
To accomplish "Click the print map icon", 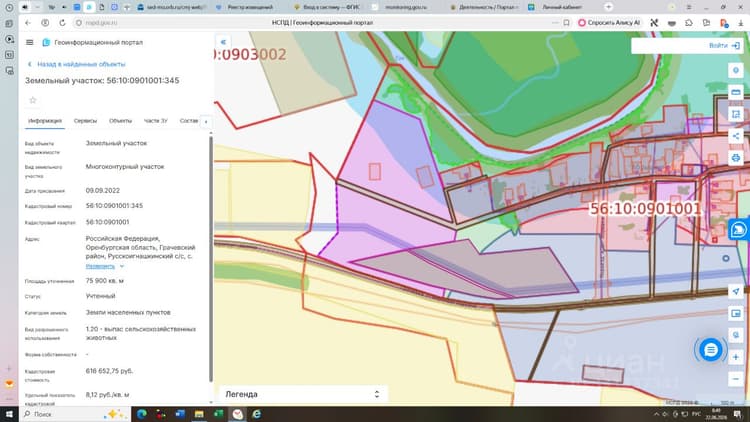I will point(736,158).
